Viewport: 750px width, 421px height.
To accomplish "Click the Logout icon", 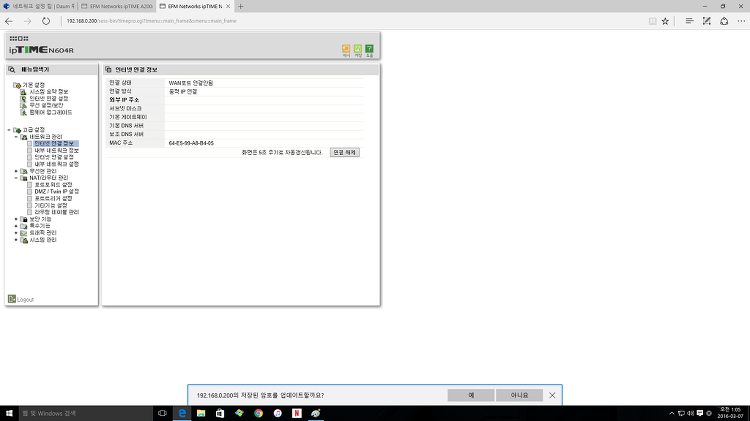I will point(11,299).
